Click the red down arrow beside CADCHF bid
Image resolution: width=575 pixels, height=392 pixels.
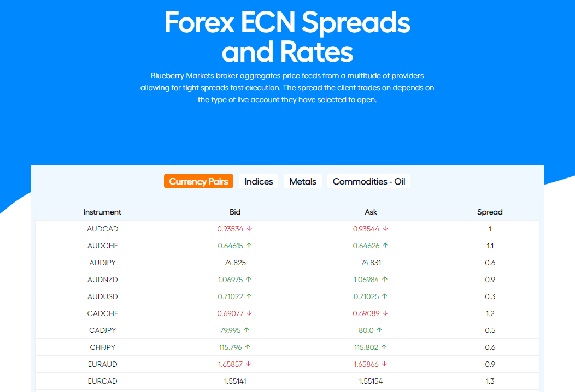coord(249,313)
